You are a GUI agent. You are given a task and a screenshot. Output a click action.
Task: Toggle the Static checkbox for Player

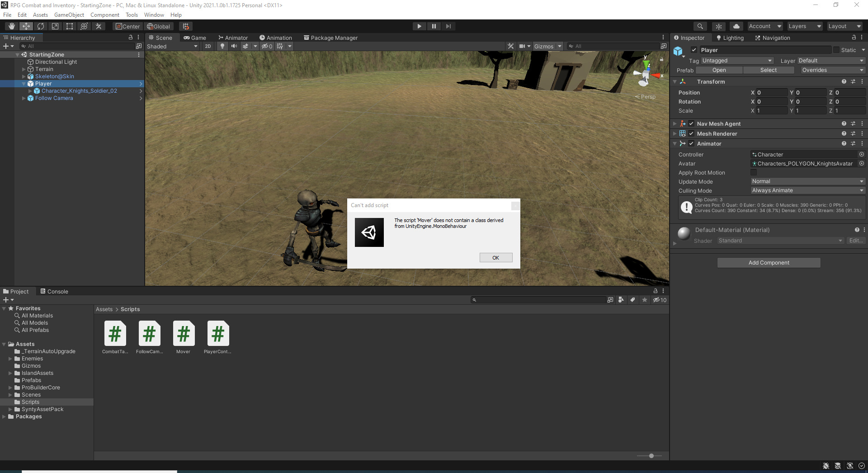click(x=836, y=50)
